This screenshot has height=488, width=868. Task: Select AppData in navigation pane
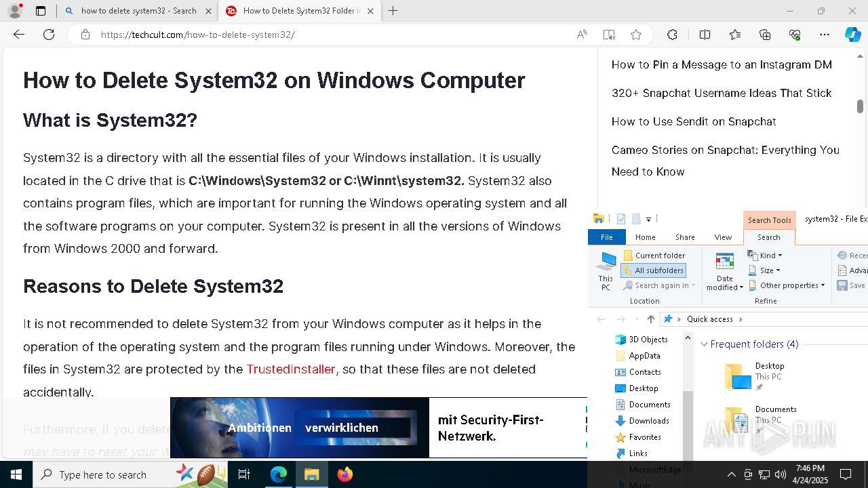(x=638, y=356)
